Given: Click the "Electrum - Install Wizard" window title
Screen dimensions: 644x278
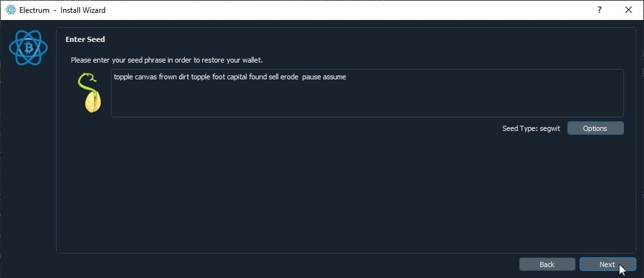Looking at the screenshot, I should [62, 10].
